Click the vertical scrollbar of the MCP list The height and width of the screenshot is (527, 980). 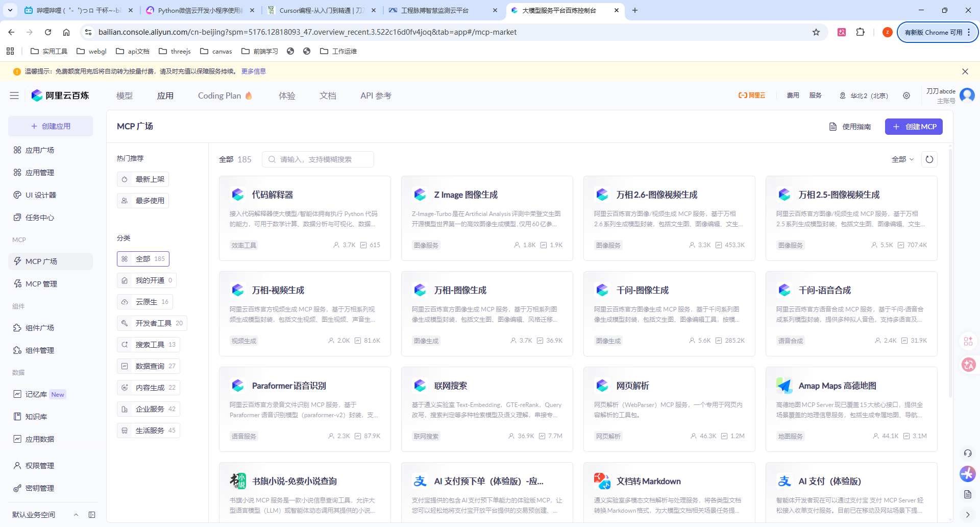pos(950,271)
